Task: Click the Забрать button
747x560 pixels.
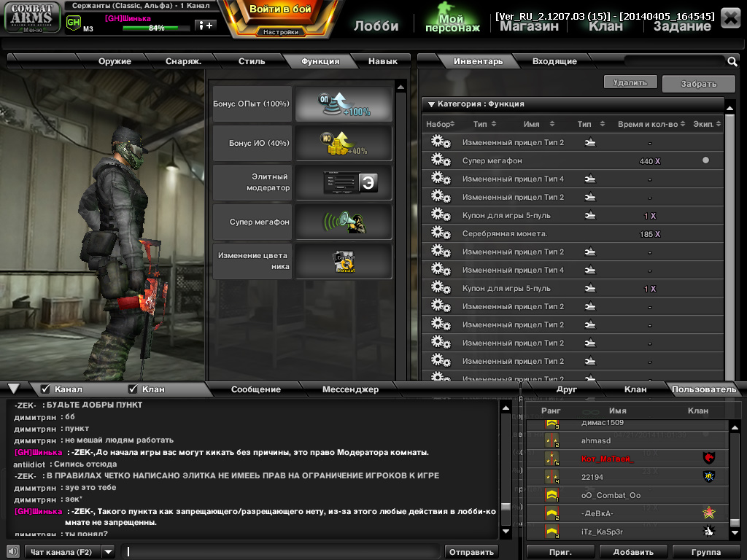Action: click(698, 84)
